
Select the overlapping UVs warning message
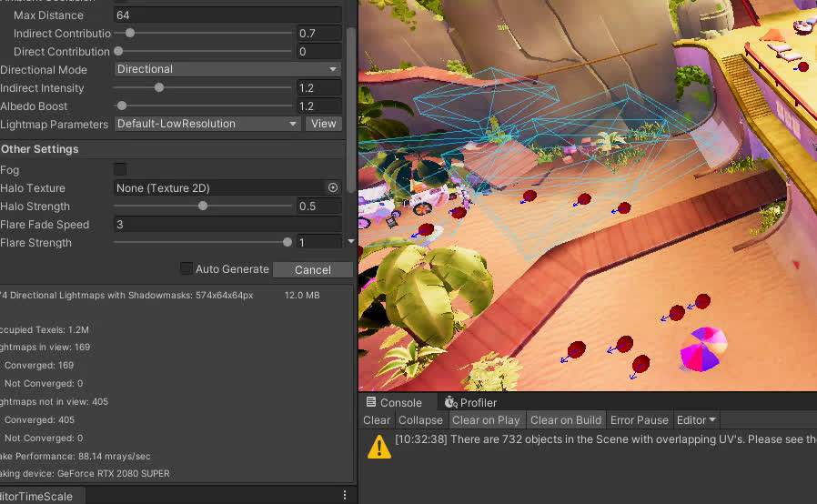(600, 439)
